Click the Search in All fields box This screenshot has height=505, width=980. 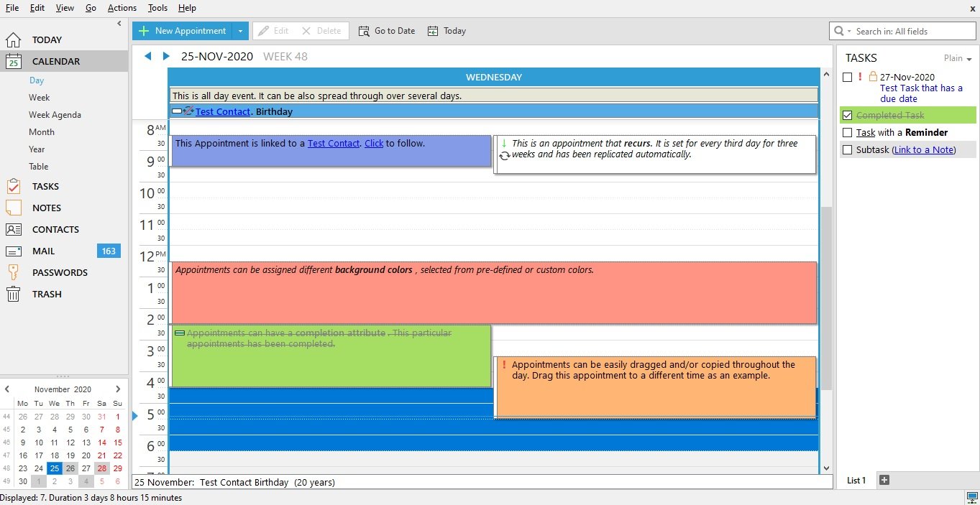[910, 31]
